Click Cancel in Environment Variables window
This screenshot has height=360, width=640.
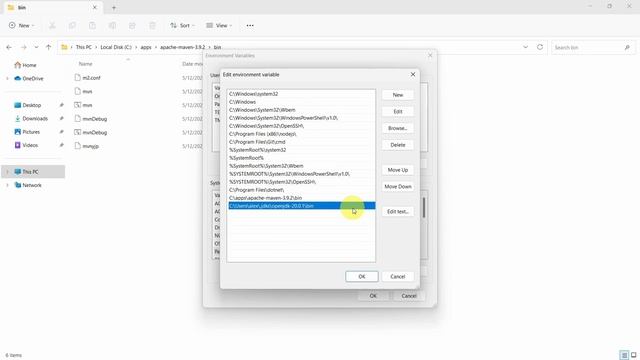click(409, 296)
